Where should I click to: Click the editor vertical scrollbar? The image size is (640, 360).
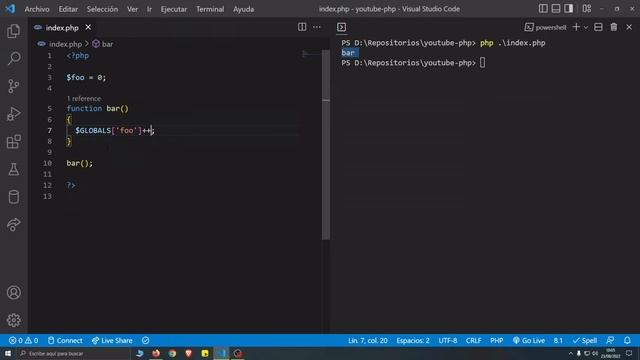pyautogui.click(x=326, y=145)
